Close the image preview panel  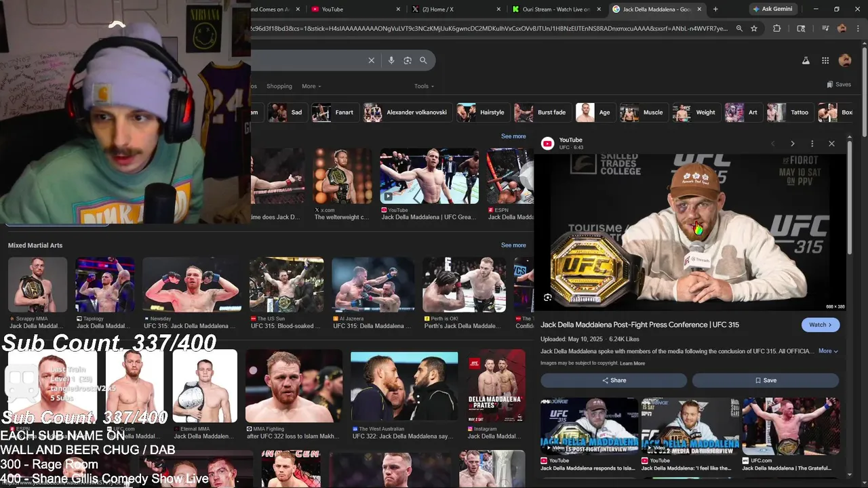831,144
